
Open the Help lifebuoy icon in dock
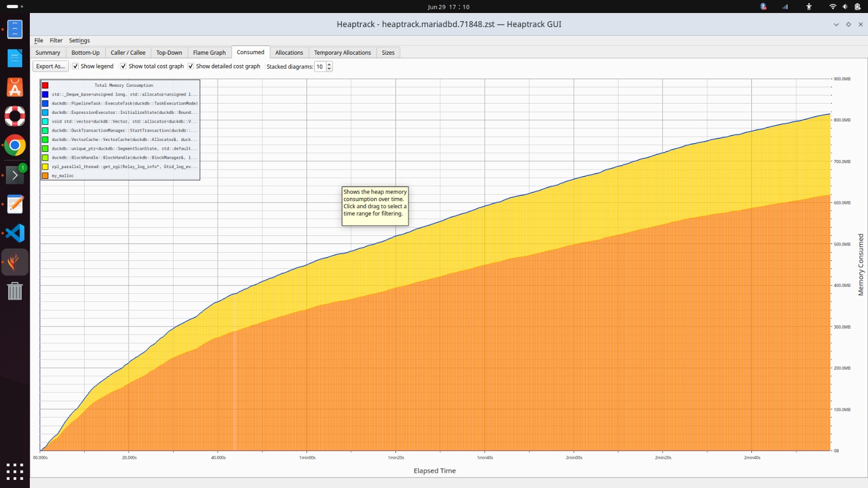tap(15, 116)
